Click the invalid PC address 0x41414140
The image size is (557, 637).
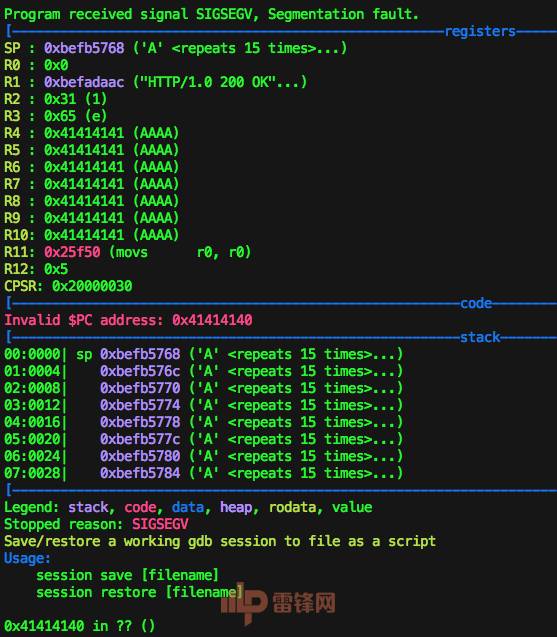[x=212, y=321]
